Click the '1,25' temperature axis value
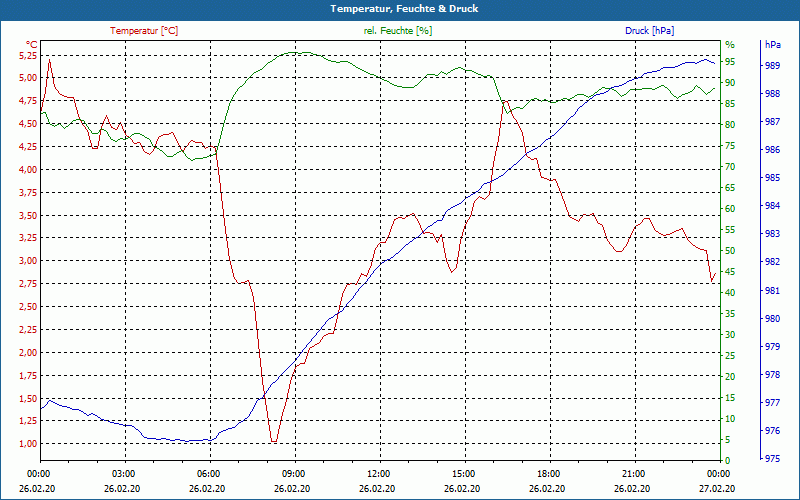The height and width of the screenshot is (500, 800). tap(28, 421)
